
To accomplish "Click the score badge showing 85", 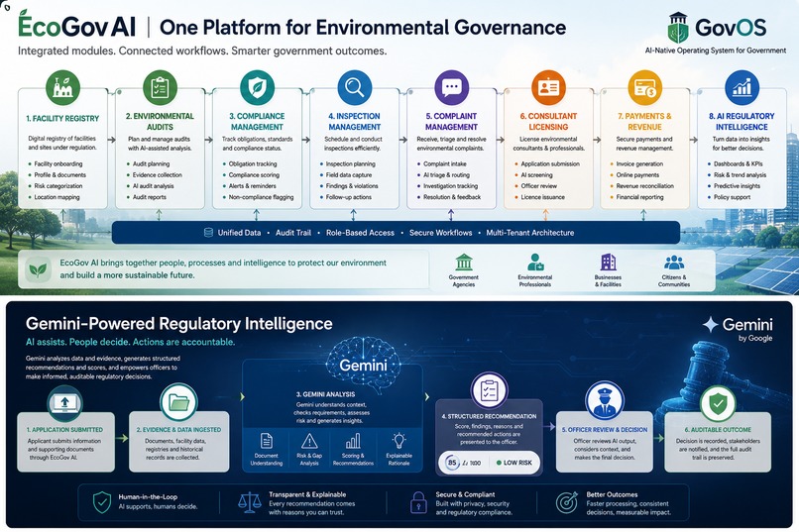I will point(452,463).
